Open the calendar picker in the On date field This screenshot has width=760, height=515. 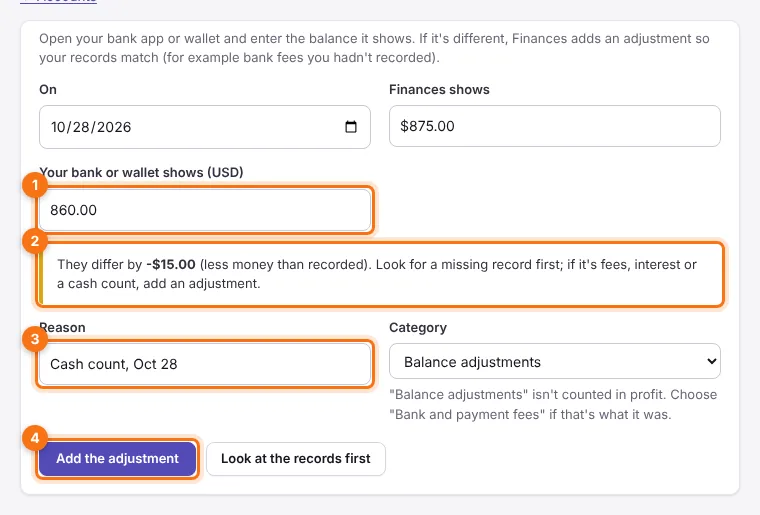[x=350, y=127]
